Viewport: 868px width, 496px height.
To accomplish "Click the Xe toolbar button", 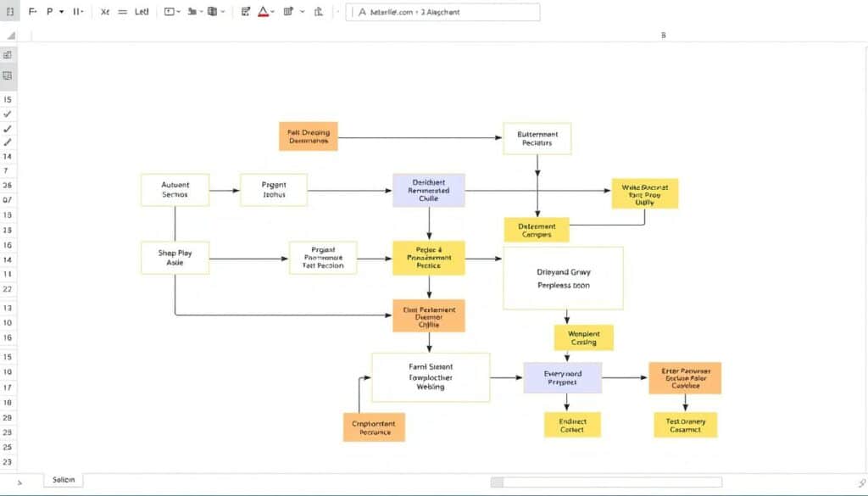I will [x=104, y=11].
